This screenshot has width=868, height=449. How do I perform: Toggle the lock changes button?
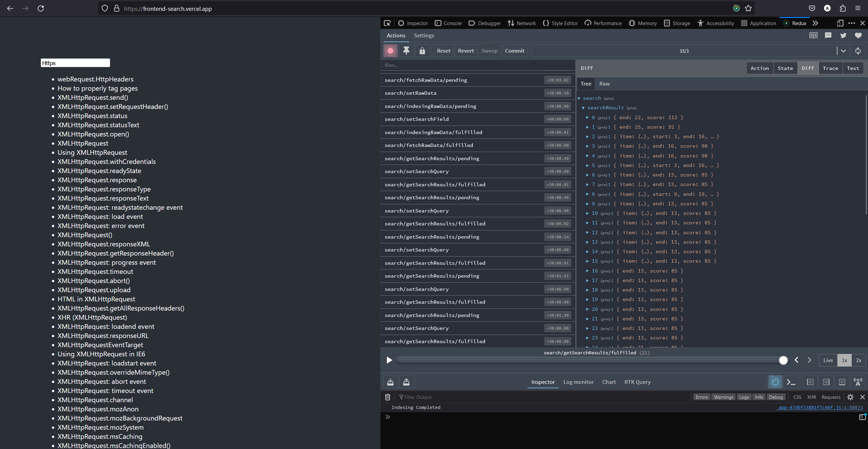click(x=422, y=51)
